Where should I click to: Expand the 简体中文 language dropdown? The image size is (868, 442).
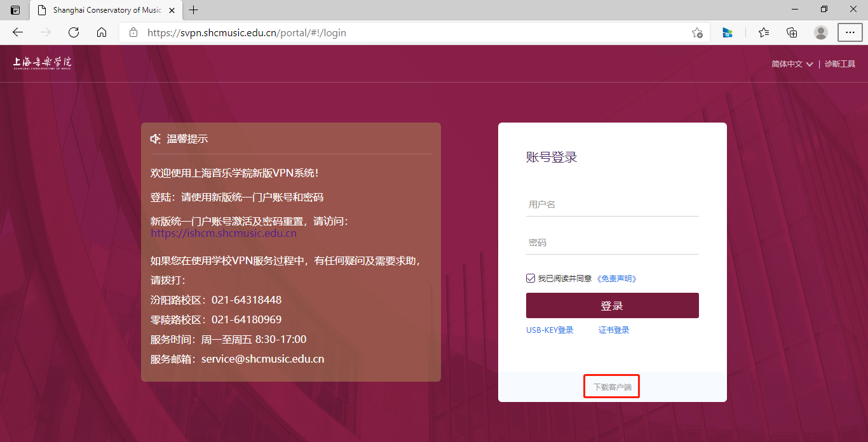point(792,64)
